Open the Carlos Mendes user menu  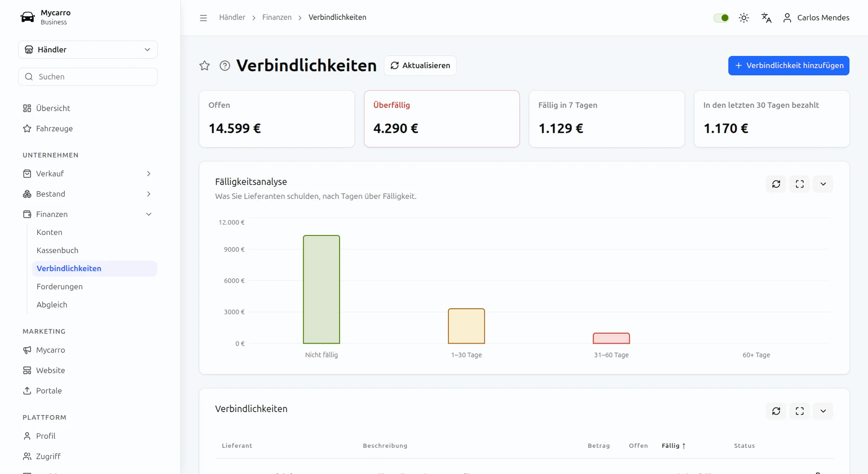coord(816,18)
